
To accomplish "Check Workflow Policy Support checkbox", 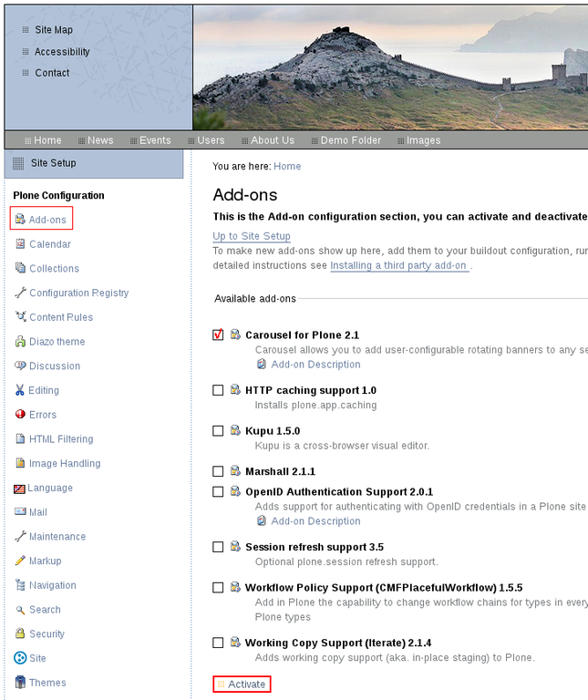I will 218,588.
